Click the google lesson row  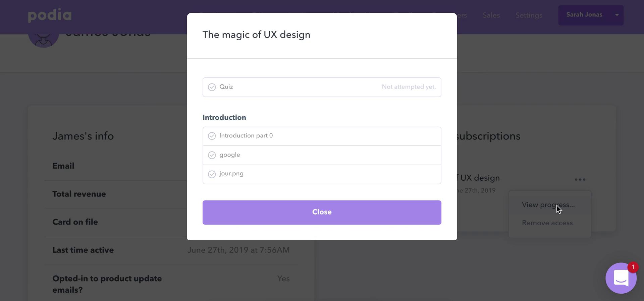pyautogui.click(x=322, y=155)
